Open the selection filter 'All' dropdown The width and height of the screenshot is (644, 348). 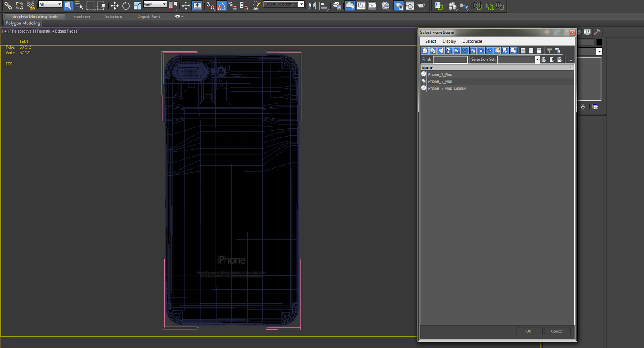(50, 4)
